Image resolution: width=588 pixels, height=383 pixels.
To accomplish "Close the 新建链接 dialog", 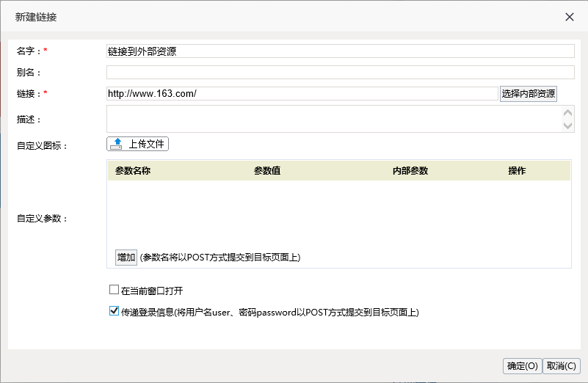I will [x=569, y=17].
